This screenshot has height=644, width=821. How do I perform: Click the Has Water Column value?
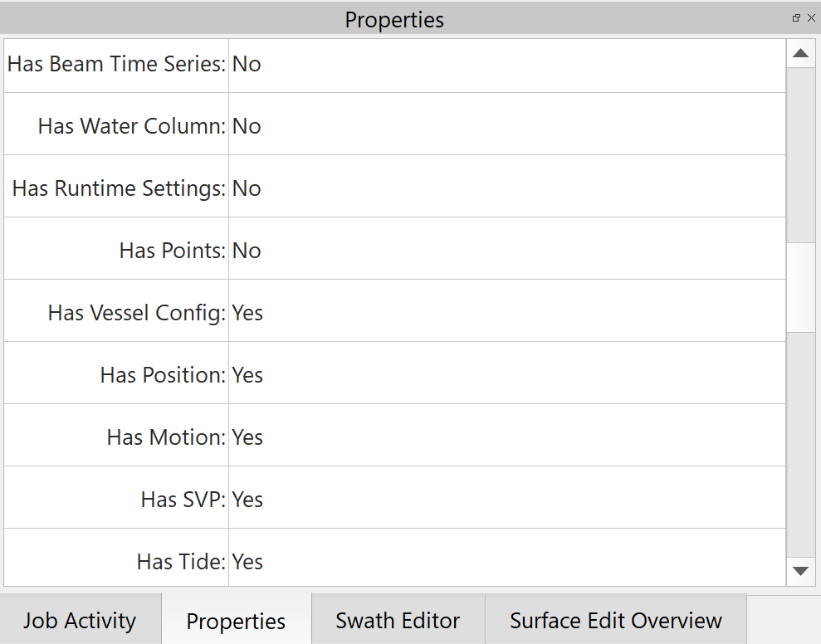tap(247, 126)
